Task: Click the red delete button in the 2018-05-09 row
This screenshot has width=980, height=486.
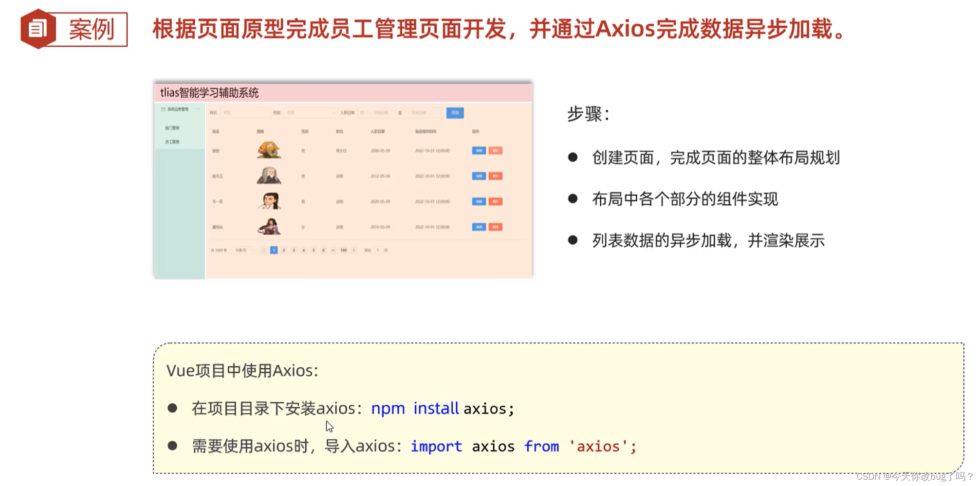Action: [x=496, y=227]
